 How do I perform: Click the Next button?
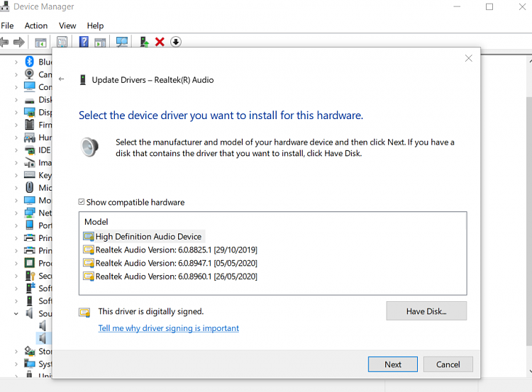(x=392, y=364)
